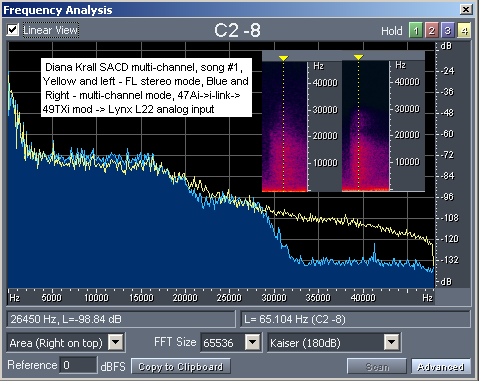Click the purple Hold 3 button
Viewport: 479px width, 381px height.
tap(448, 31)
